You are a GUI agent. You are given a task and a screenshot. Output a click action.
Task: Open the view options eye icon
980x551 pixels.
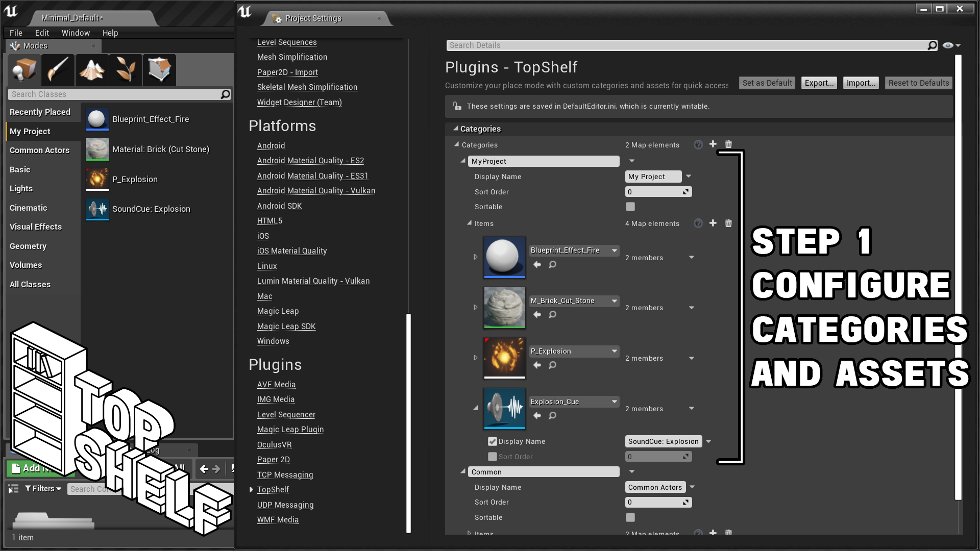point(951,45)
